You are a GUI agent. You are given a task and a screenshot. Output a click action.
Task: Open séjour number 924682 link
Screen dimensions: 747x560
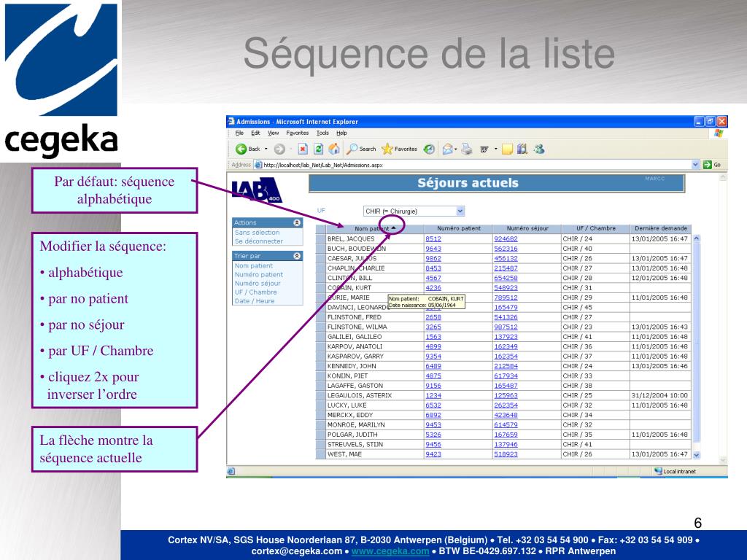506,238
